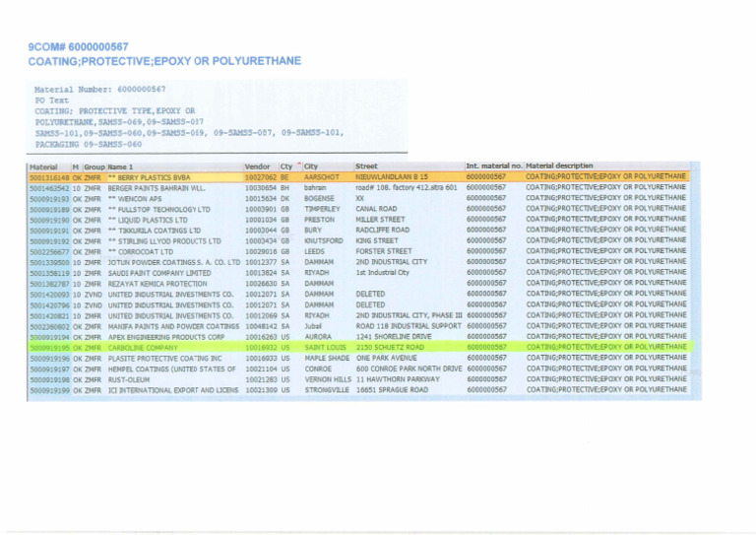Click FULLSTOP TECHNOLOGY LTD name cell
This screenshot has height=535, width=756.
(158, 209)
